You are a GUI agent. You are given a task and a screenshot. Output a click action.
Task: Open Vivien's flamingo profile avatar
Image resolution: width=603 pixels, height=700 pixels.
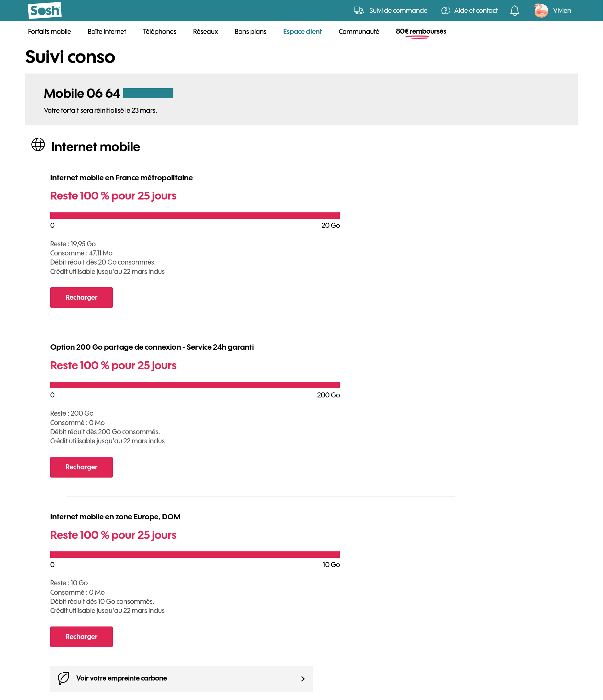[541, 10]
